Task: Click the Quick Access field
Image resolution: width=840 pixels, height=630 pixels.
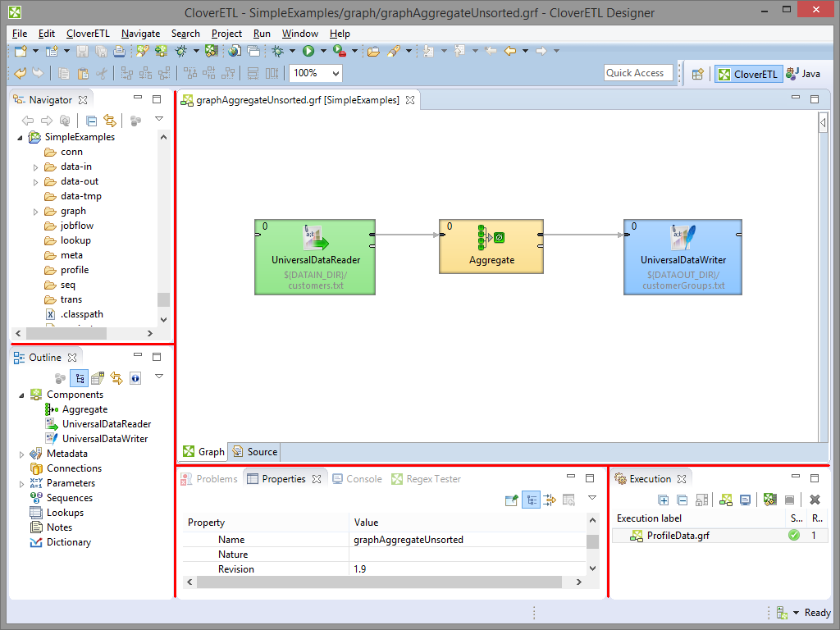Action: point(638,73)
